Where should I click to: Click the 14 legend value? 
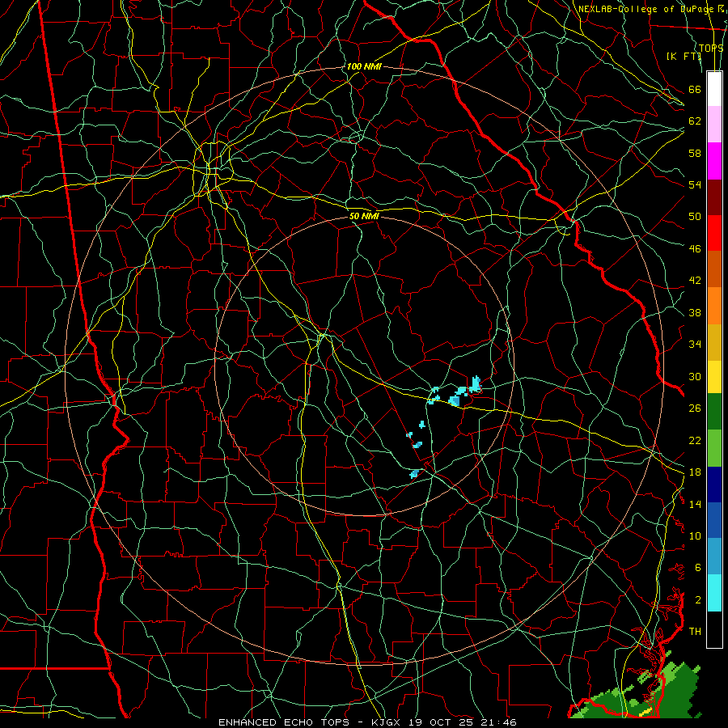(695, 504)
